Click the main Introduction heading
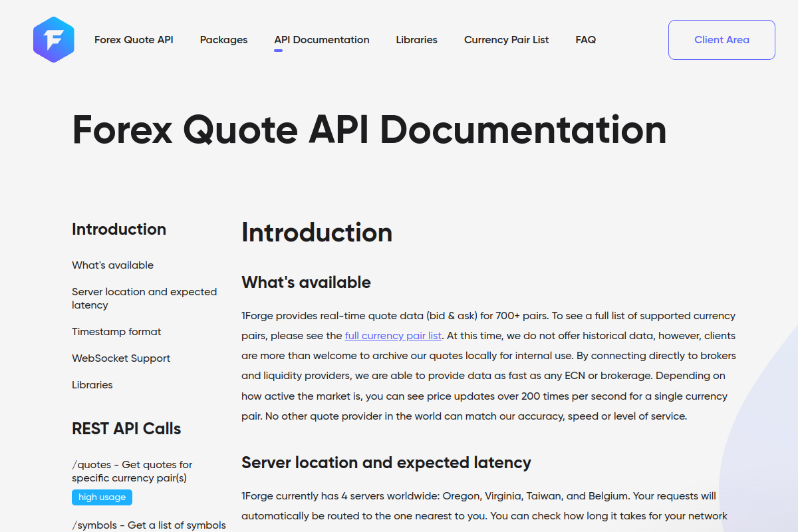The height and width of the screenshot is (532, 798). 317,233
